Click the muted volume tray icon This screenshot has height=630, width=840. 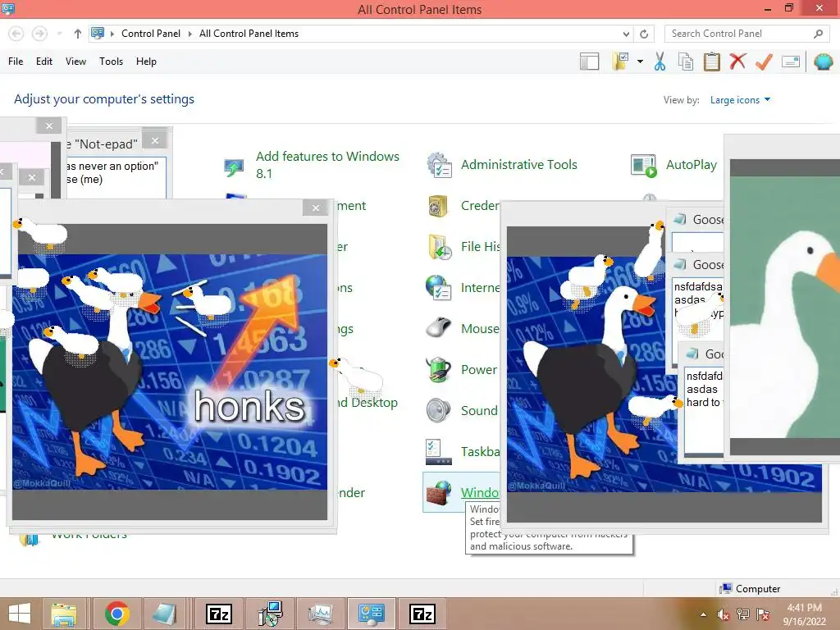pos(724,614)
